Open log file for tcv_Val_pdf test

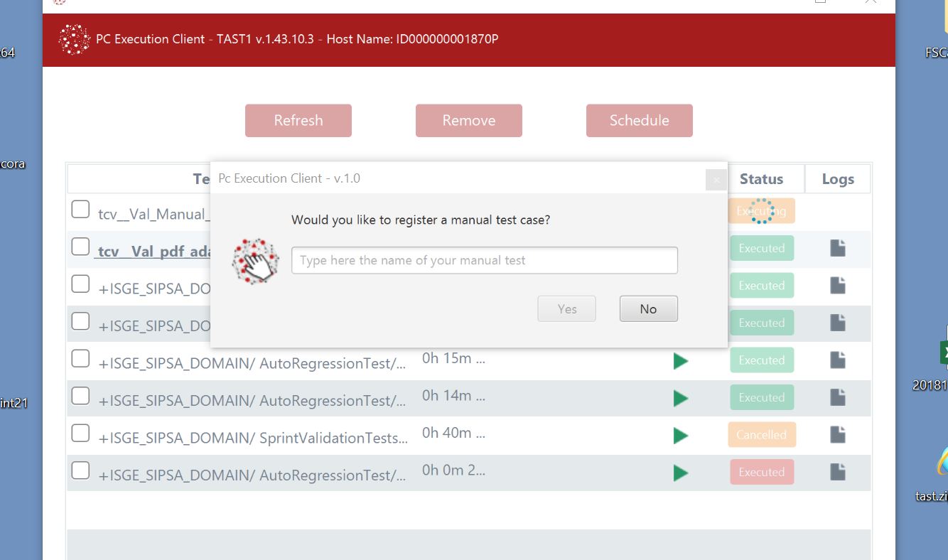coord(838,248)
